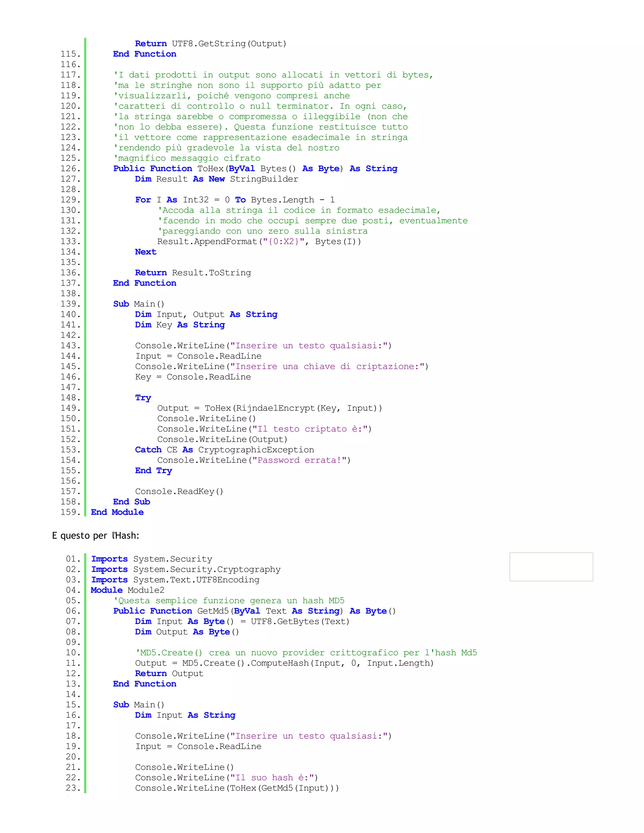Screen dimensions: 644x833
Task: Click comment 'facendo in modo che occupi sempre due posti'
Action: point(313,220)
